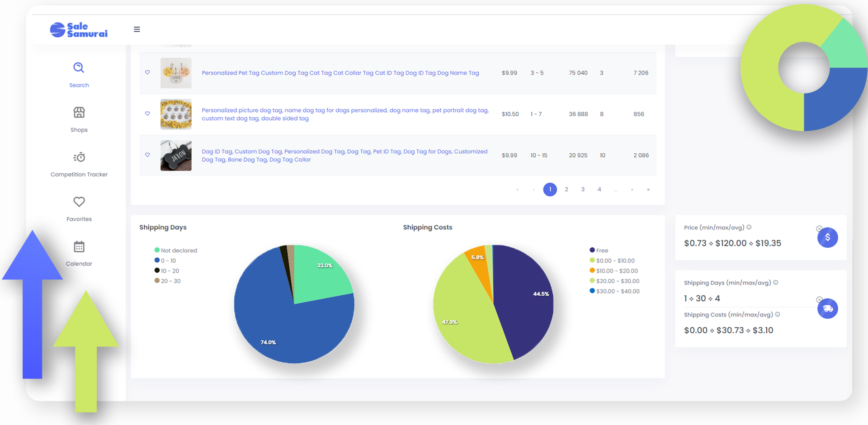
Task: Toggle the Not declared legend item
Action: click(176, 250)
